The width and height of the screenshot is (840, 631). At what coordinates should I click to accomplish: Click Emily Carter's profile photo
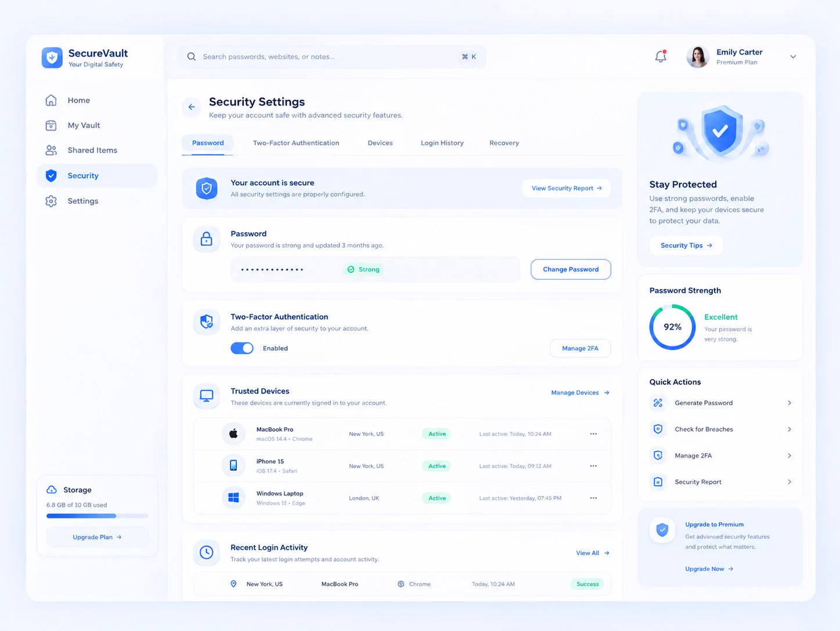[698, 57]
